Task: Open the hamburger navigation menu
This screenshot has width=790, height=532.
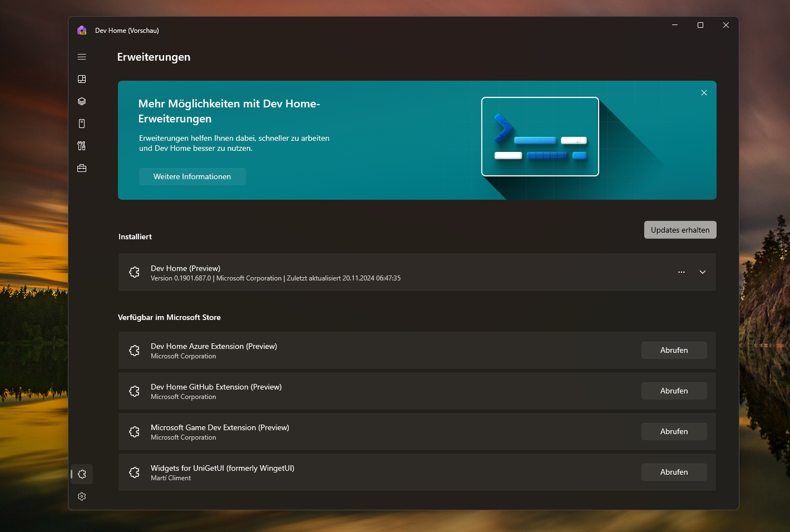Action: point(82,57)
